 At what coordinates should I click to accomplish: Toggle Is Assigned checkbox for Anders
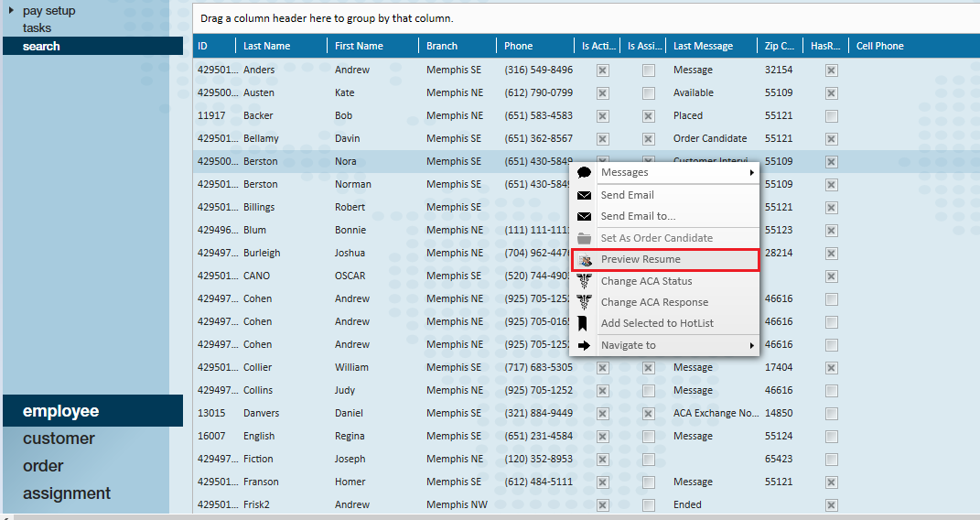tap(649, 70)
